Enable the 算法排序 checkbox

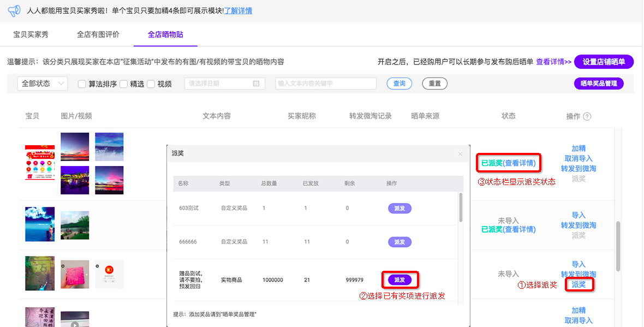tap(82, 84)
